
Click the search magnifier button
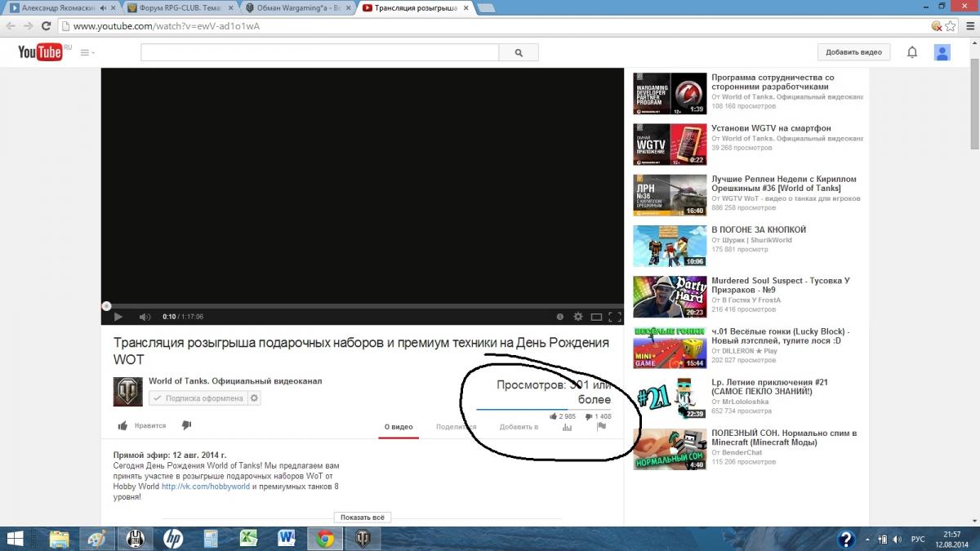pos(519,52)
